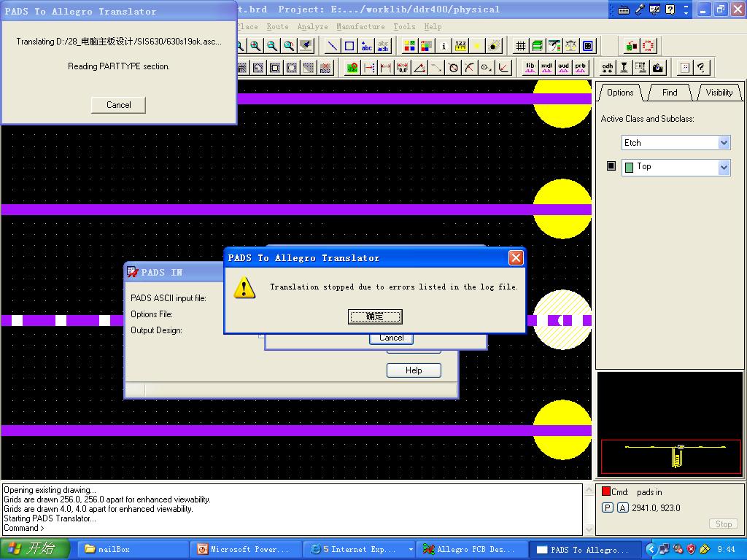Click the world view thumbnail window
Image resolution: width=747 pixels, height=560 pixels.
(x=670, y=424)
